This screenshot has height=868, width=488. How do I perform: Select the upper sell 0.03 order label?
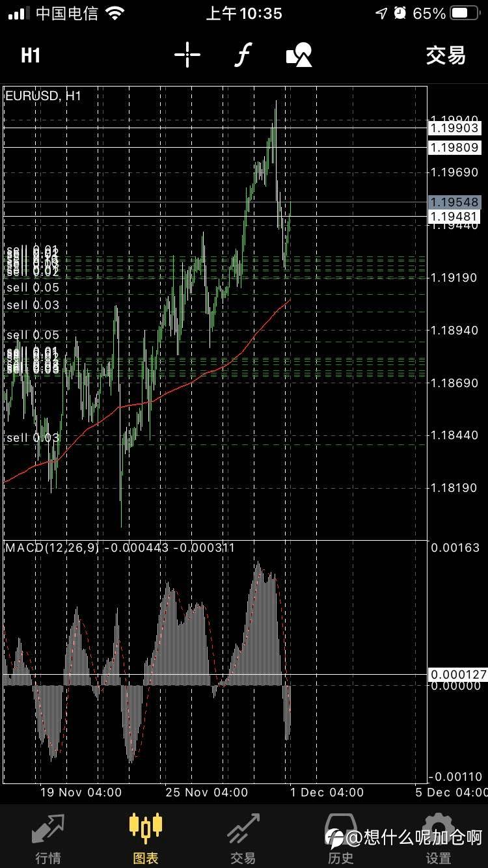[x=33, y=305]
